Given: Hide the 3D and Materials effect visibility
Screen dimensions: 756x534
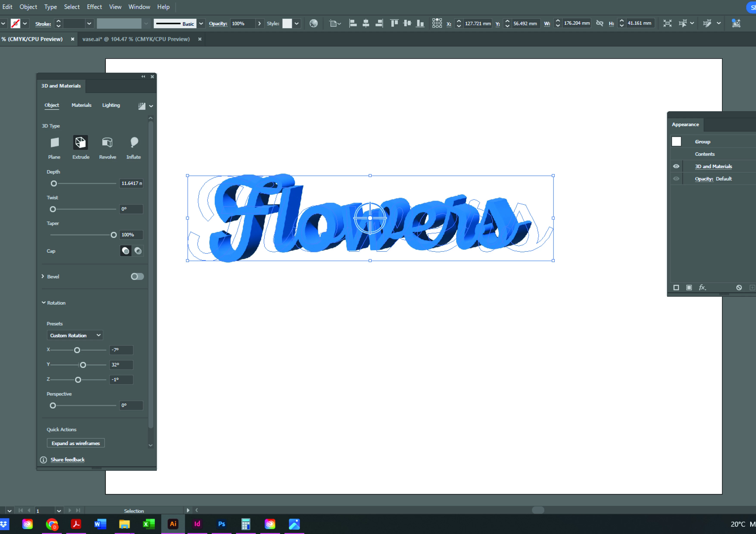Looking at the screenshot, I should [676, 166].
